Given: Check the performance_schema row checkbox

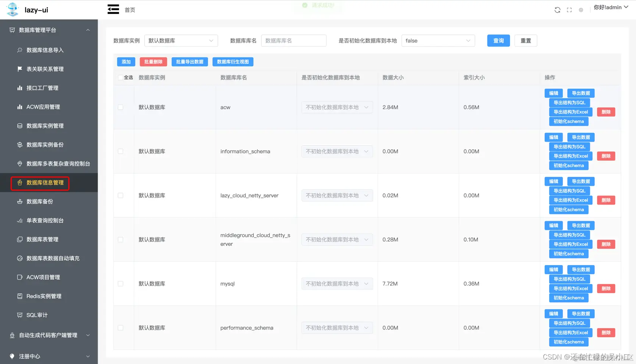Looking at the screenshot, I should point(120,328).
